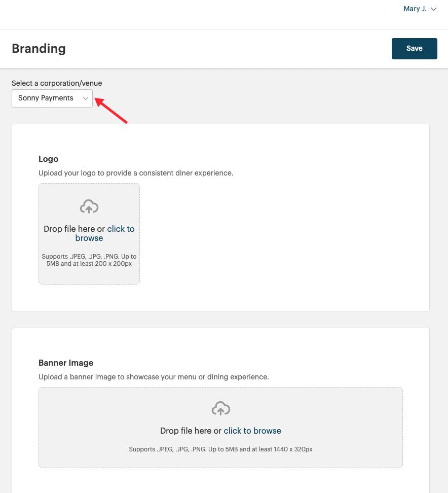Expand the chevron beside Mary J.
The image size is (448, 493).
coord(433,9)
